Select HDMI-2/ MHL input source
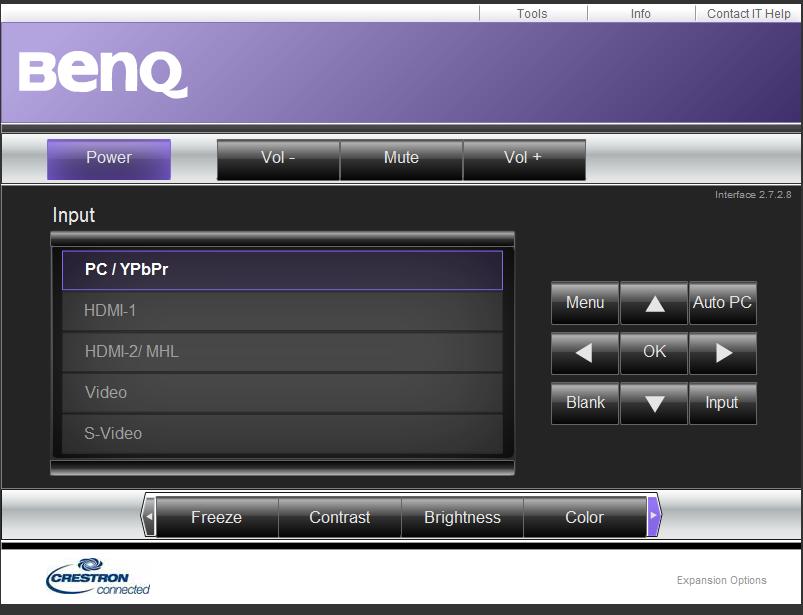The width and height of the screenshot is (803, 615). point(282,352)
